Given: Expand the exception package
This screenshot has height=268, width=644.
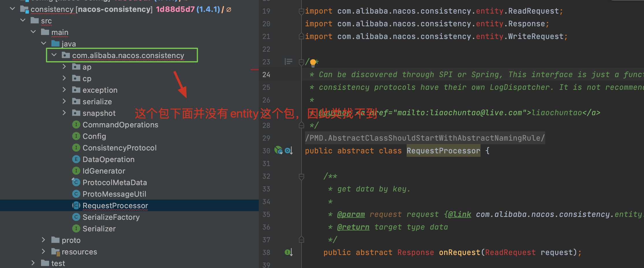Looking at the screenshot, I should pos(64,90).
